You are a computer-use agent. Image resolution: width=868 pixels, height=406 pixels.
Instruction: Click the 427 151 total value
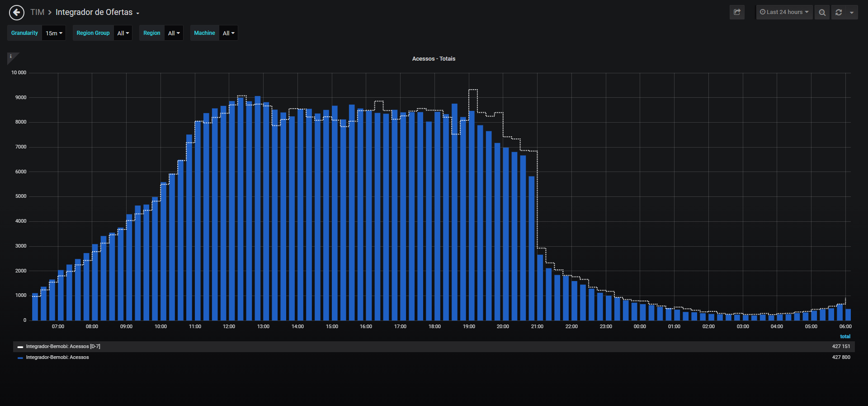(841, 347)
